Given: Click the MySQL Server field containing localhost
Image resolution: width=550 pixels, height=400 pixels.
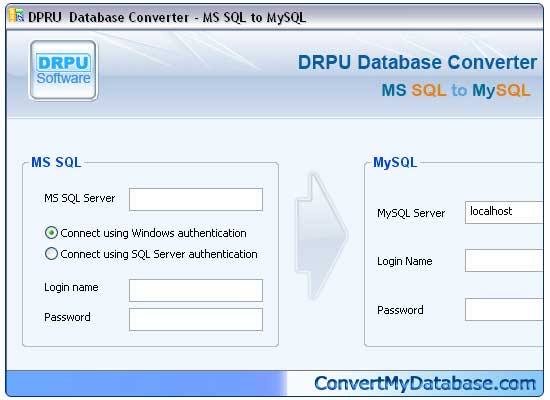Looking at the screenshot, I should tap(504, 212).
